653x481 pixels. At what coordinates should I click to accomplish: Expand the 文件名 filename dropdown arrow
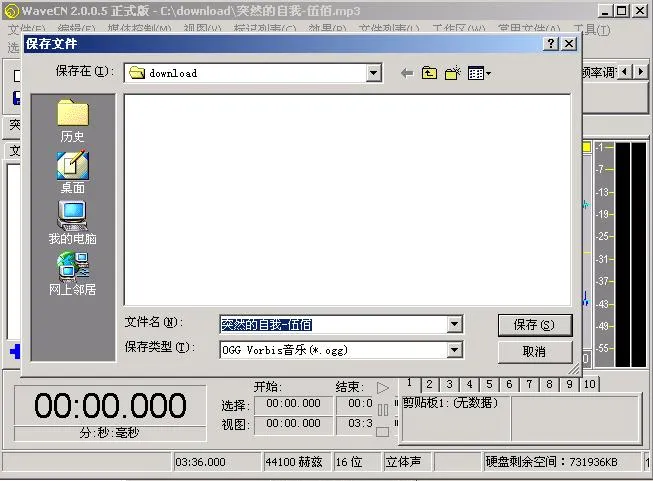pos(454,324)
